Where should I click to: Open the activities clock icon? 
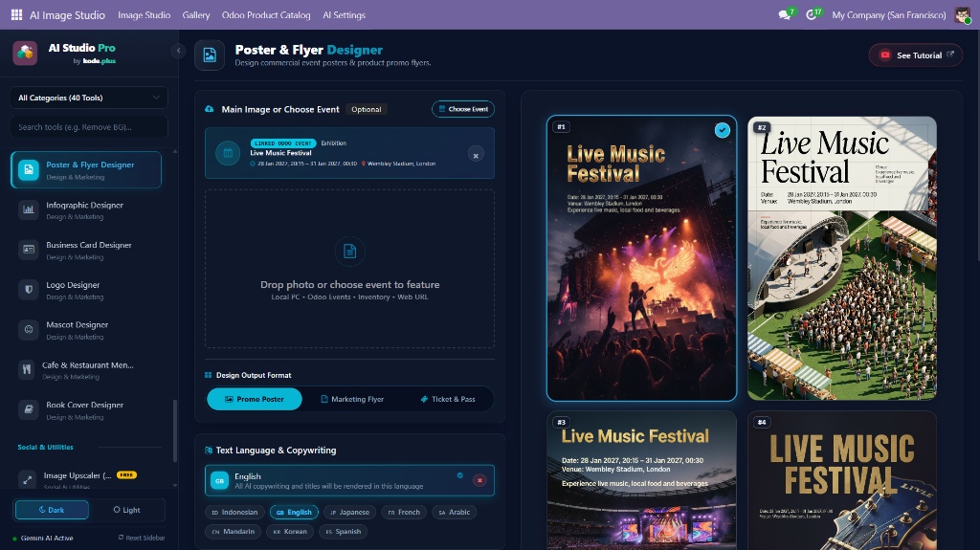(x=813, y=14)
